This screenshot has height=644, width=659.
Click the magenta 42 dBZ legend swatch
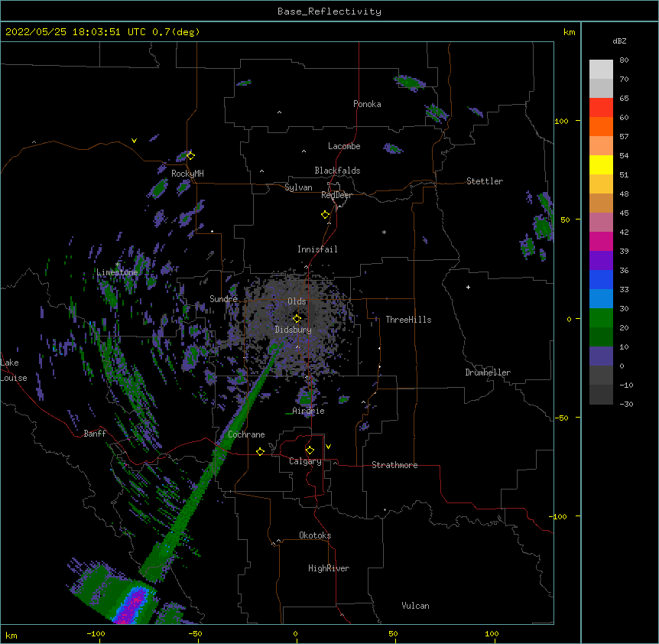point(601,241)
